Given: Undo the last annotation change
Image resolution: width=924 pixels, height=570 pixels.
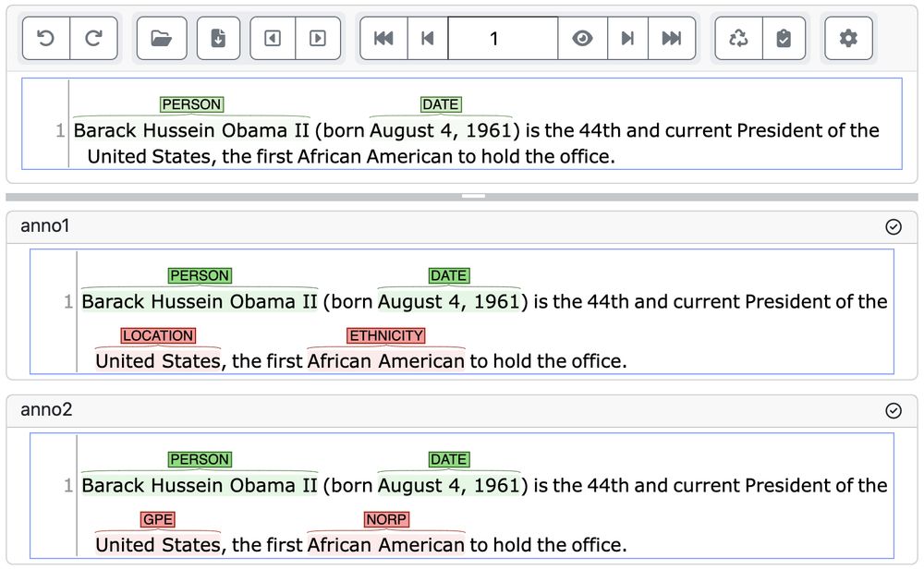Looking at the screenshot, I should [45, 38].
